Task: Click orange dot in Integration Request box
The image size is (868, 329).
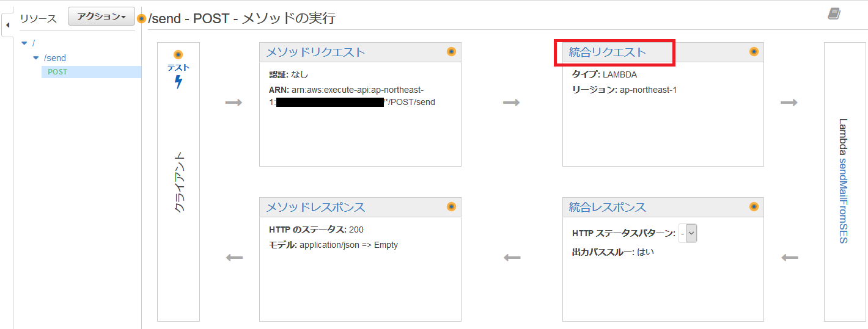Action: pyautogui.click(x=754, y=52)
